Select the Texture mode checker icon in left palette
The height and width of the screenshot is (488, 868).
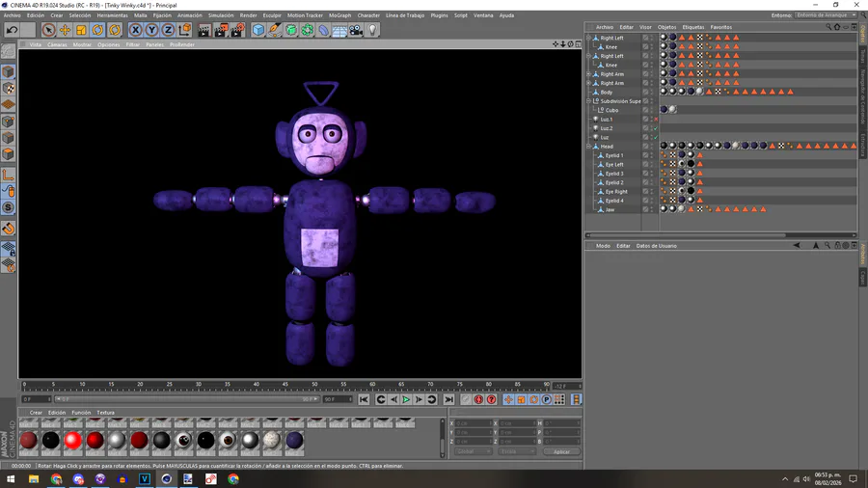(x=9, y=89)
